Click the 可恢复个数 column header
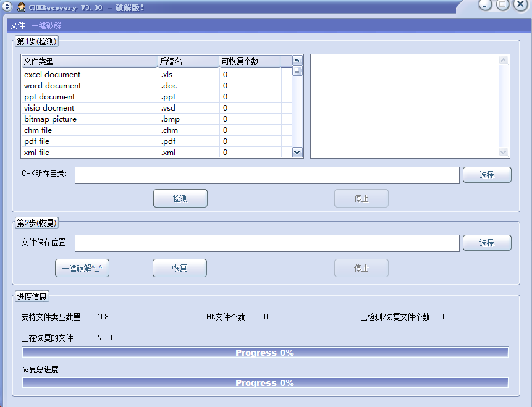This screenshot has width=532, height=407. [x=250, y=61]
